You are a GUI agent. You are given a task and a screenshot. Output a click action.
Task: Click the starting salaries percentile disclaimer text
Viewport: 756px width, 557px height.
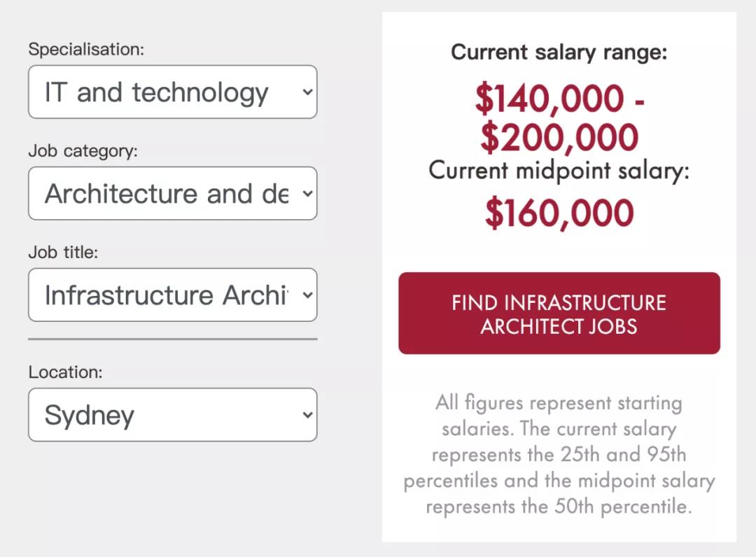[559, 455]
